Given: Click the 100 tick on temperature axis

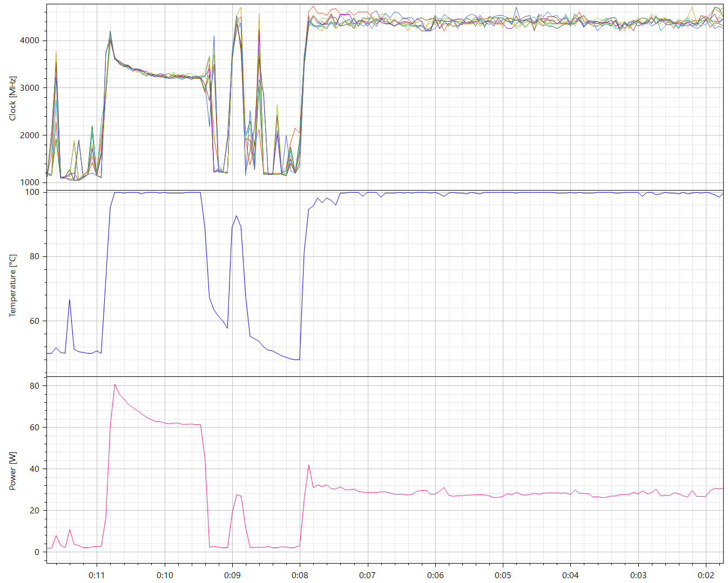Looking at the screenshot, I should point(32,192).
